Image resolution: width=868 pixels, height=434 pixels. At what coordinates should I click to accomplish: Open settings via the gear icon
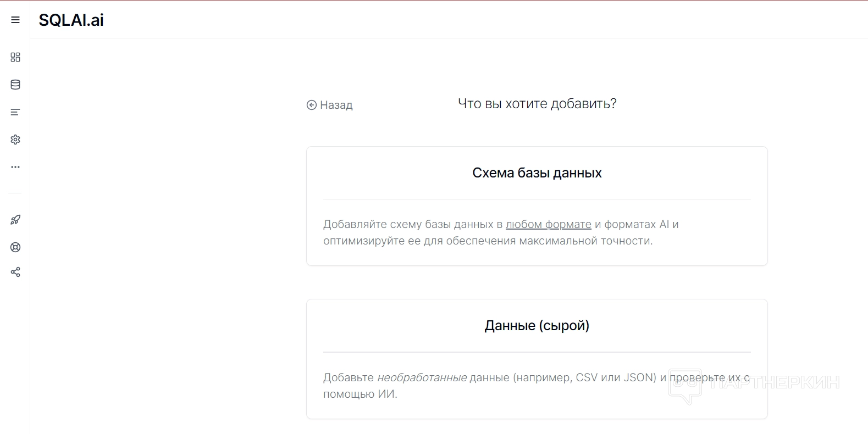point(15,140)
